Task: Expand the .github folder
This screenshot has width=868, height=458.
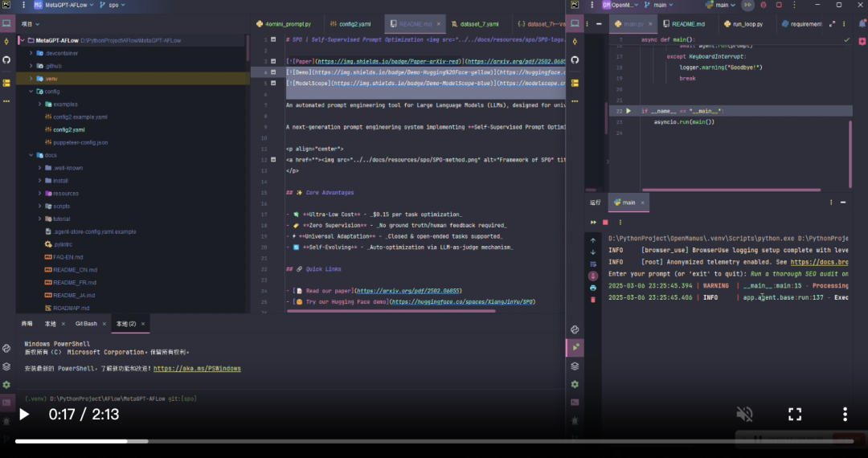Action: [x=31, y=66]
